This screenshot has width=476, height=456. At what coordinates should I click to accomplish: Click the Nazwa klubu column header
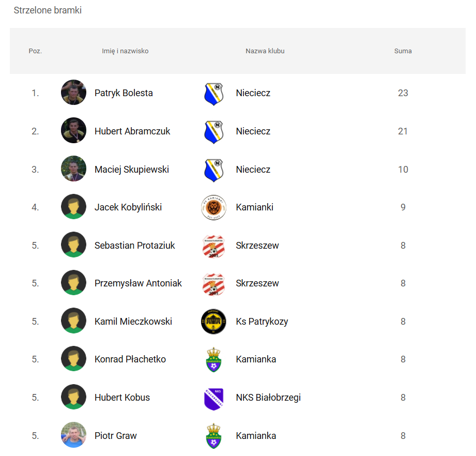click(265, 51)
